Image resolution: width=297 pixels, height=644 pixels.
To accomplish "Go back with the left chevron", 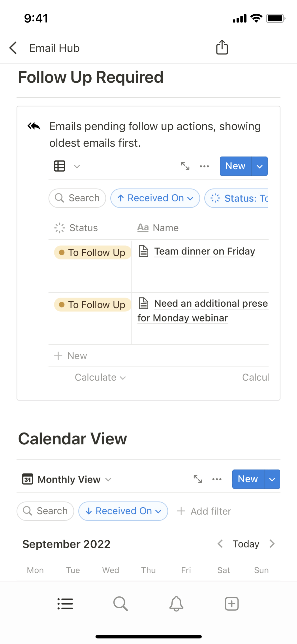I will (13, 48).
